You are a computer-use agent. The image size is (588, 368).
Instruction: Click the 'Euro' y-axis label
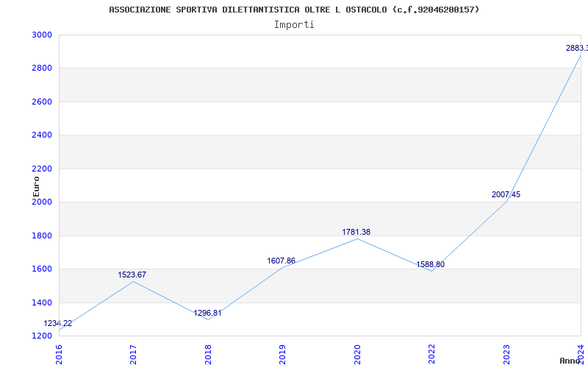click(x=36, y=187)
